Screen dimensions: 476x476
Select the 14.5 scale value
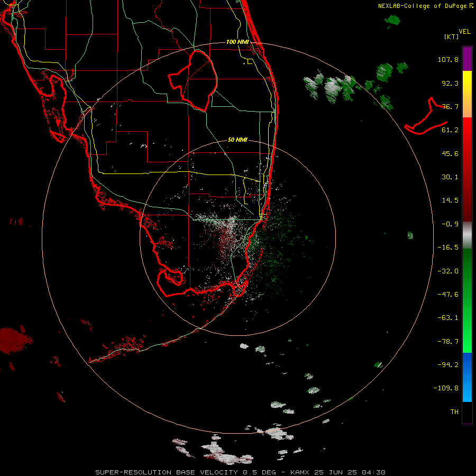coord(450,200)
